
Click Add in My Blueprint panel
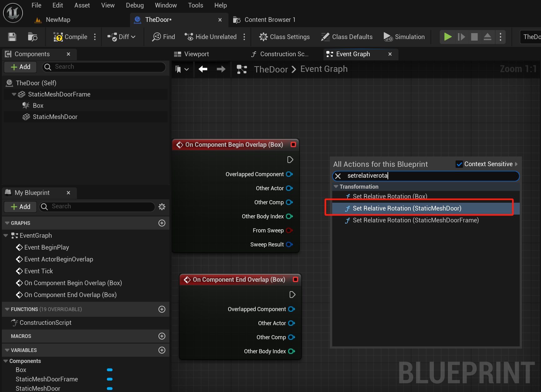coord(21,207)
